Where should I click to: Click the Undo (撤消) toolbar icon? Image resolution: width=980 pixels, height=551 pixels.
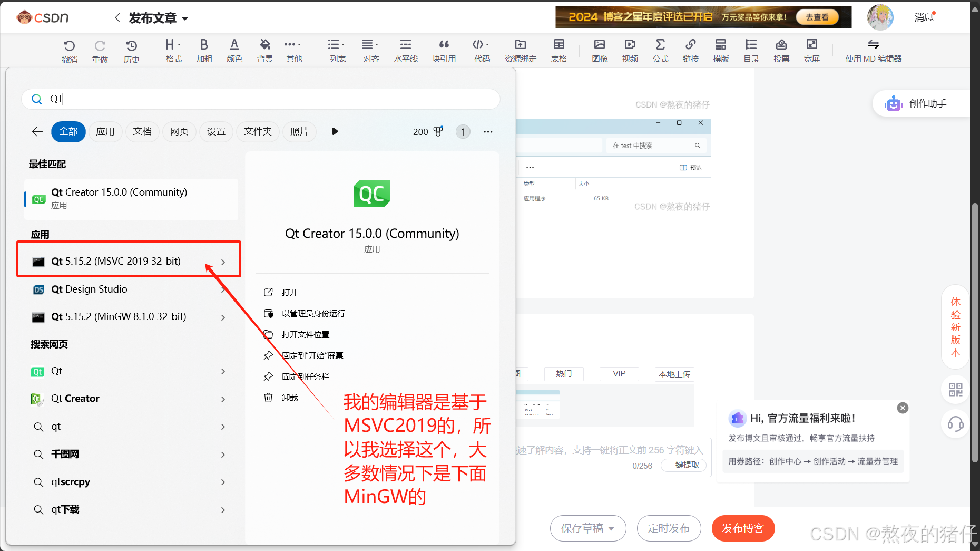70,51
